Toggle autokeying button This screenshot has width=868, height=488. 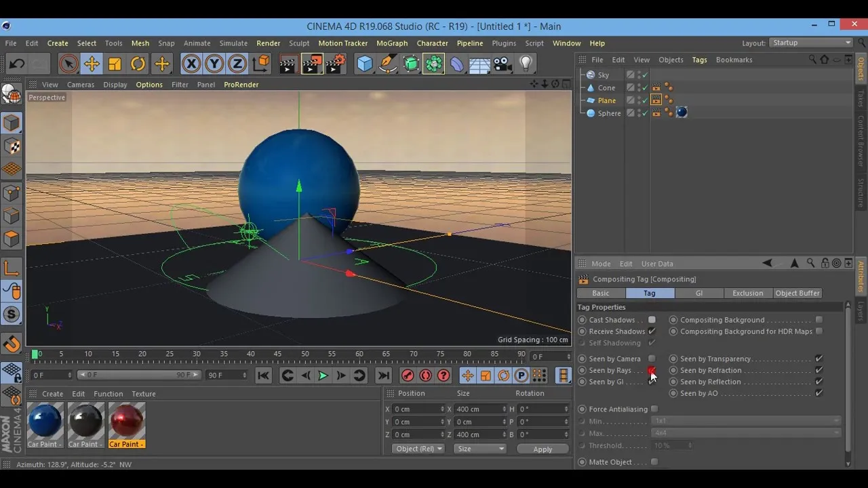click(426, 375)
